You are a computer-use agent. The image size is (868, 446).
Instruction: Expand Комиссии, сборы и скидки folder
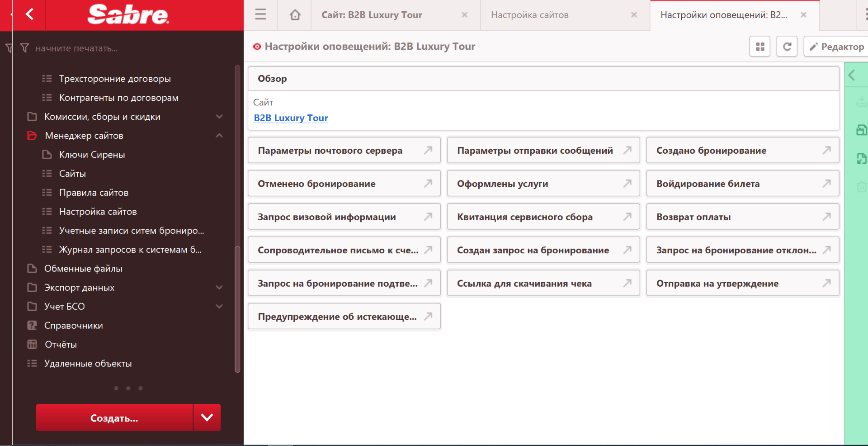point(219,117)
